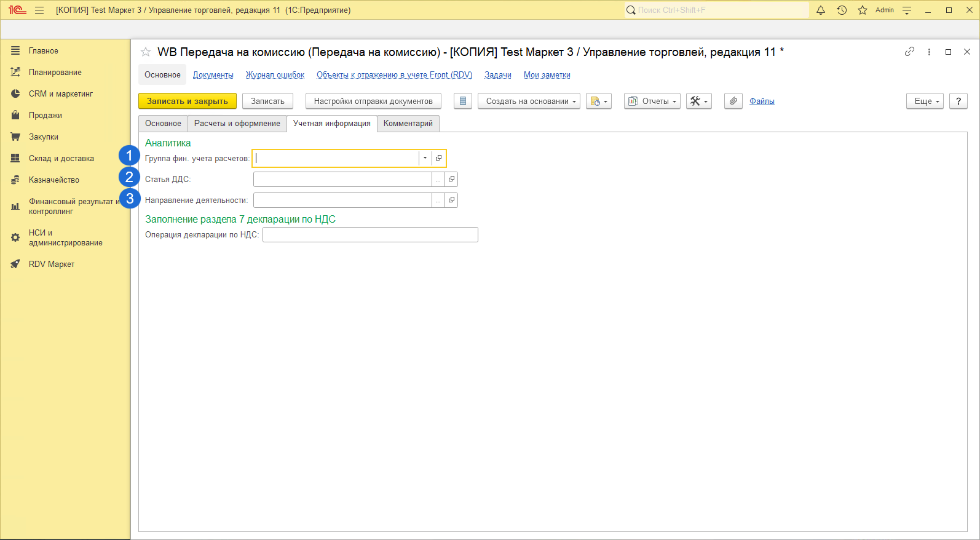Screen dimensions: 980x540
Task: Expand the Создать на основании dropdown
Action: (529, 101)
